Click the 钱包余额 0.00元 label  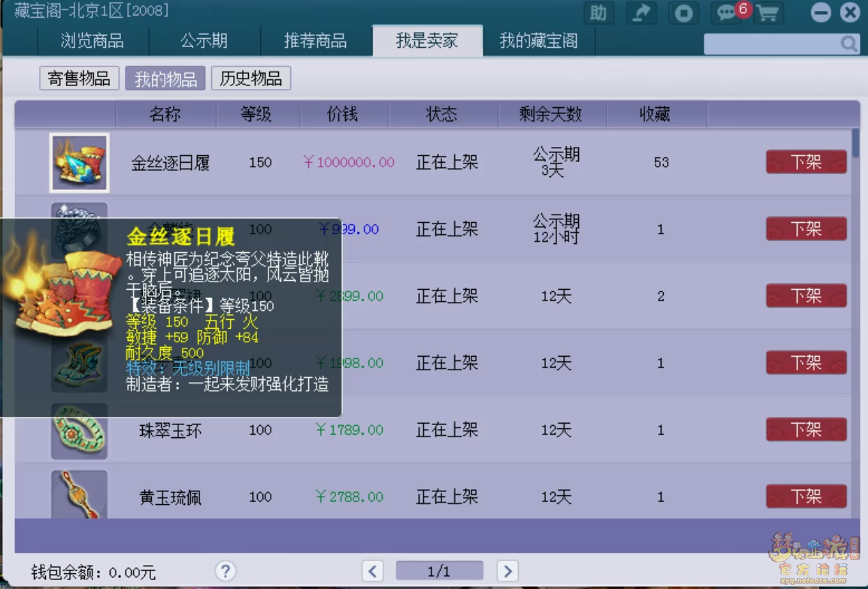[x=94, y=572]
